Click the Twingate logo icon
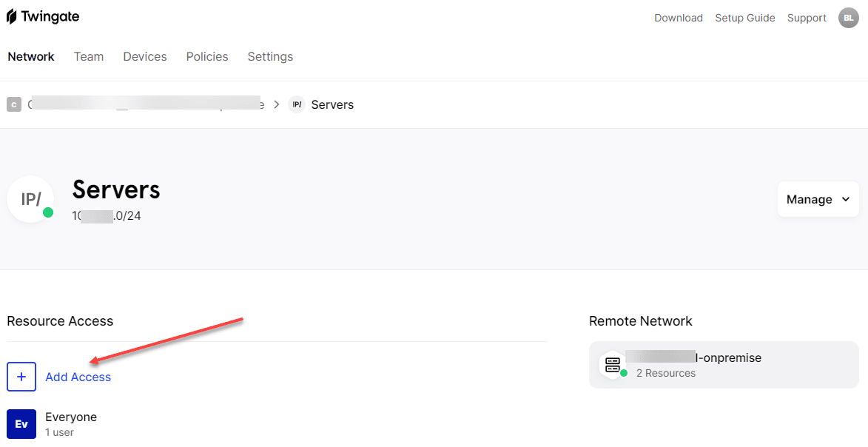 coord(12,17)
